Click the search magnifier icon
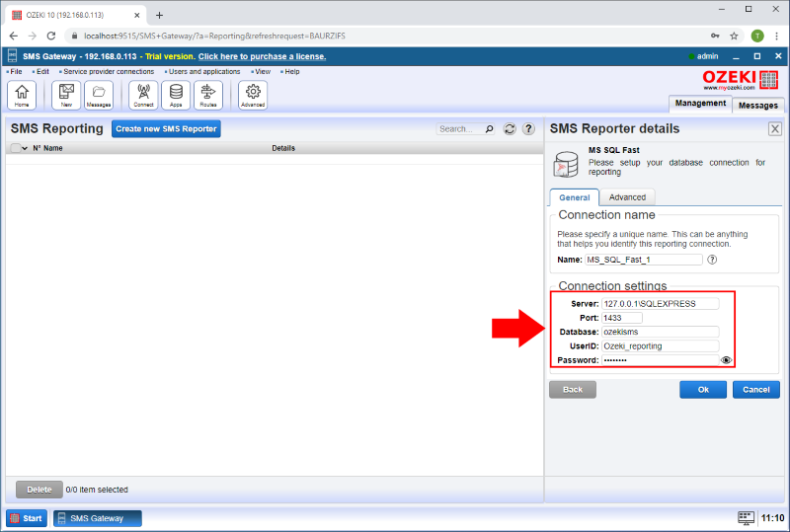The height and width of the screenshot is (532, 790). [489, 129]
